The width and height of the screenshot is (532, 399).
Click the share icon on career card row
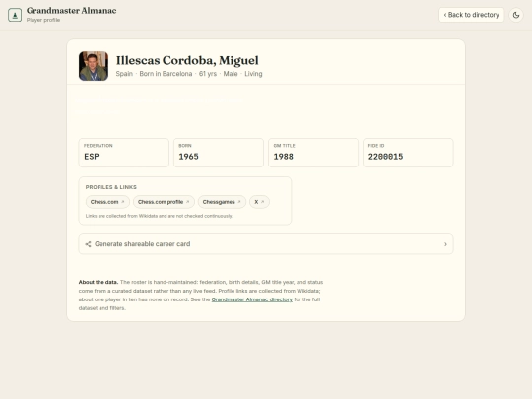tap(88, 244)
